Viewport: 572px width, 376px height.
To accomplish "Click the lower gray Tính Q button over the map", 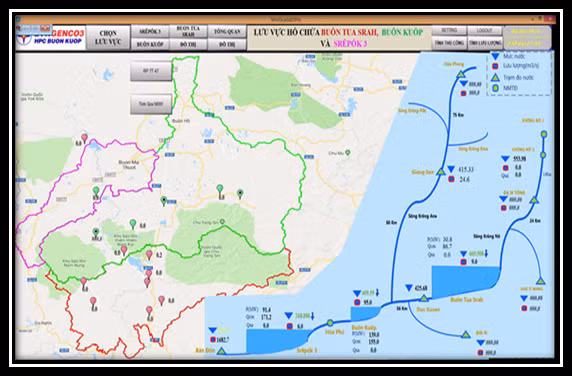I will (x=151, y=104).
